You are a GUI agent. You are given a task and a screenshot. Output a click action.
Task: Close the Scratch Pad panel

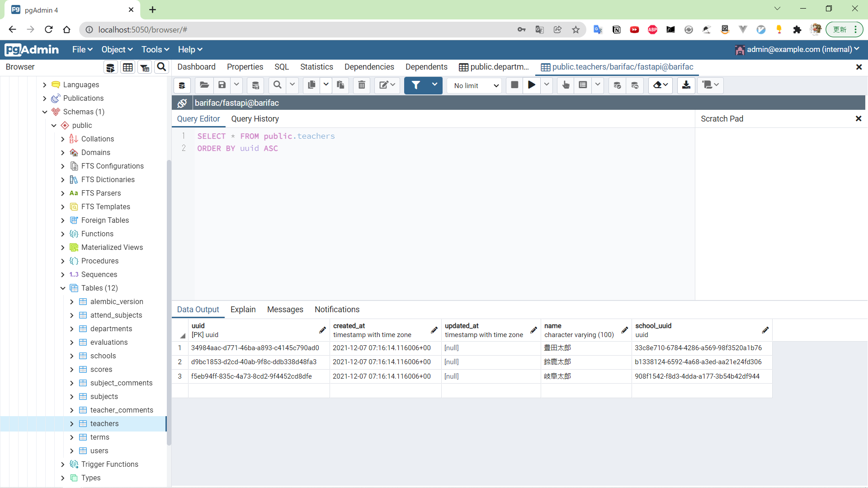(859, 119)
